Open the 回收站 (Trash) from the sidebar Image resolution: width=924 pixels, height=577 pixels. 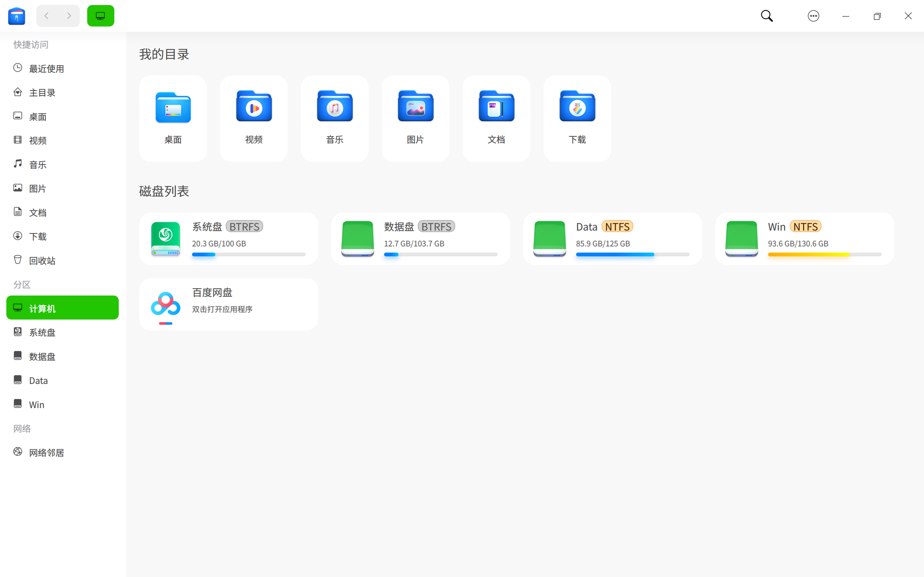[42, 260]
